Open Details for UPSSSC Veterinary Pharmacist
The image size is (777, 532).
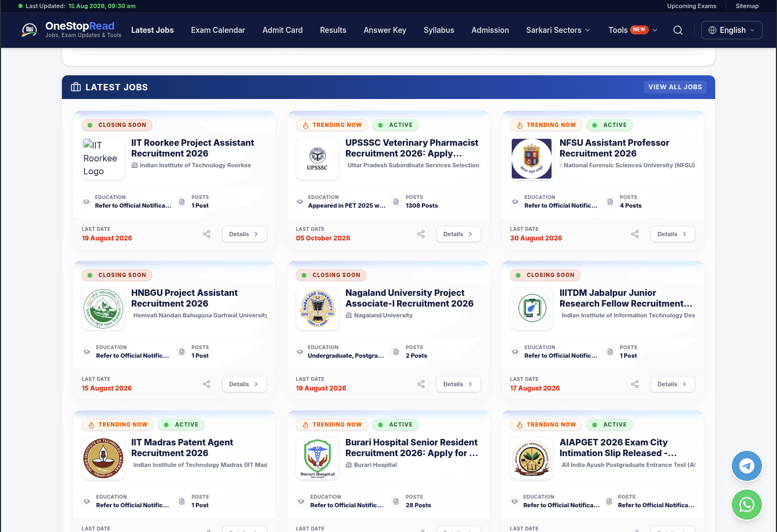click(x=458, y=234)
